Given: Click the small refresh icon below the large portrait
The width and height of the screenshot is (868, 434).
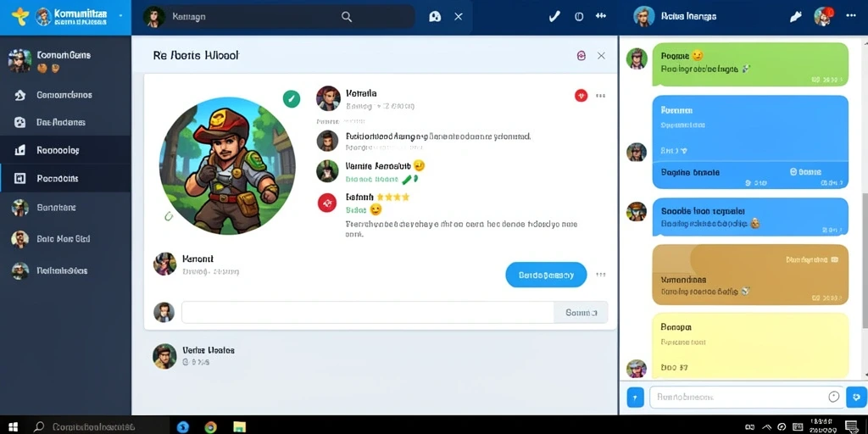Looking at the screenshot, I should pyautogui.click(x=169, y=216).
